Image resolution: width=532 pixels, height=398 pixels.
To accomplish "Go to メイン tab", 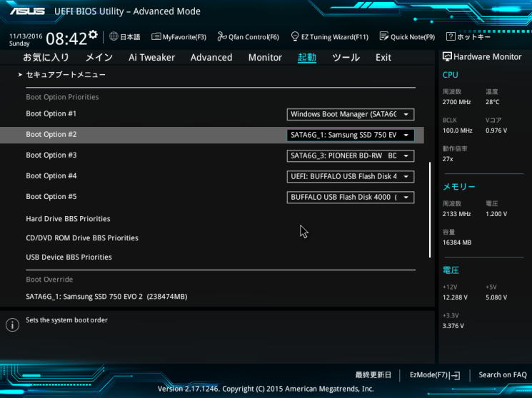I will [x=99, y=57].
